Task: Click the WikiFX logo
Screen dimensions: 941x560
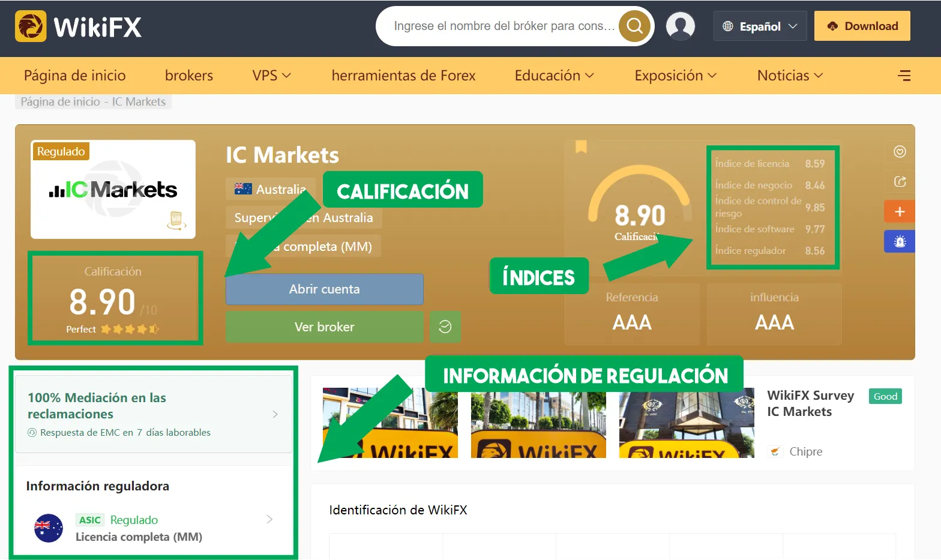Action: coord(79,27)
